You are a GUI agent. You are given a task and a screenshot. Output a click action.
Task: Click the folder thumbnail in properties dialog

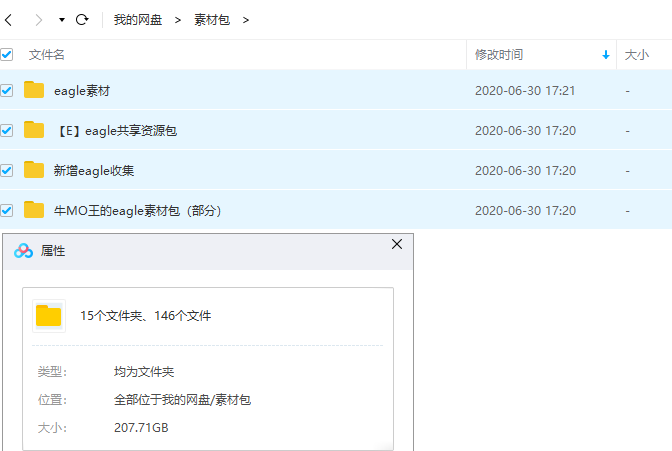(x=49, y=316)
